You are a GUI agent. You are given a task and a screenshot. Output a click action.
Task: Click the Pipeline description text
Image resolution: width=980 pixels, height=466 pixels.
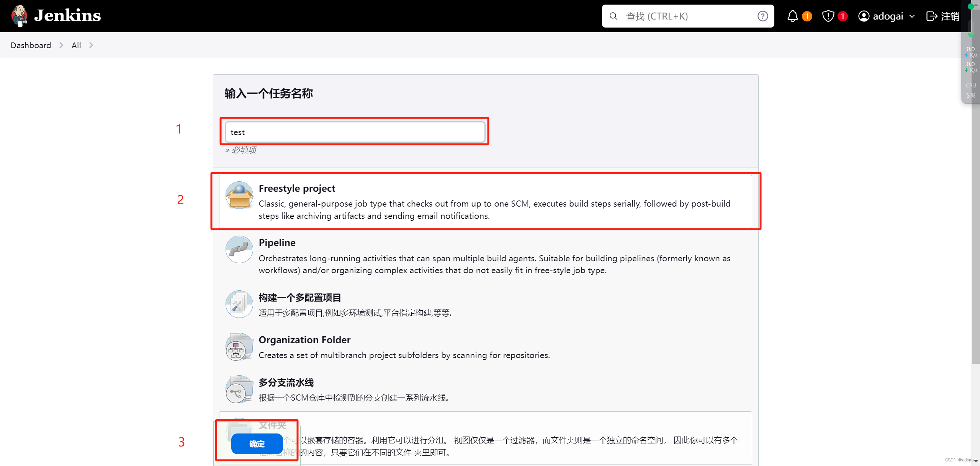tap(494, 264)
